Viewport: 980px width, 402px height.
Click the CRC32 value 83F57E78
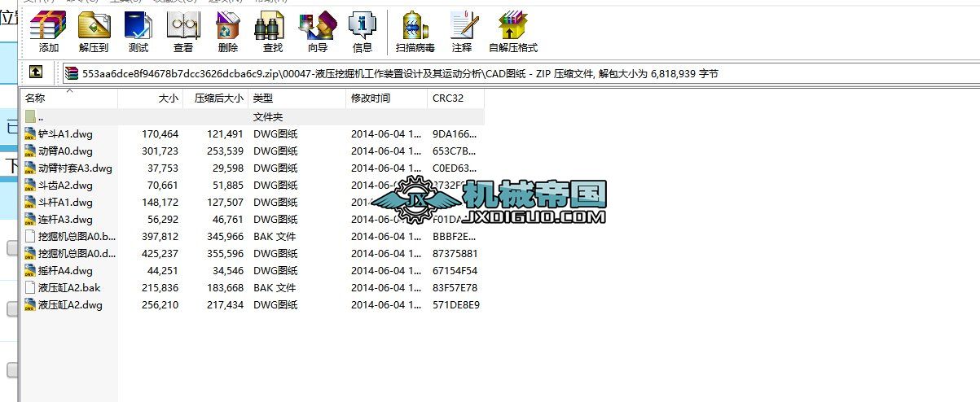click(x=455, y=288)
